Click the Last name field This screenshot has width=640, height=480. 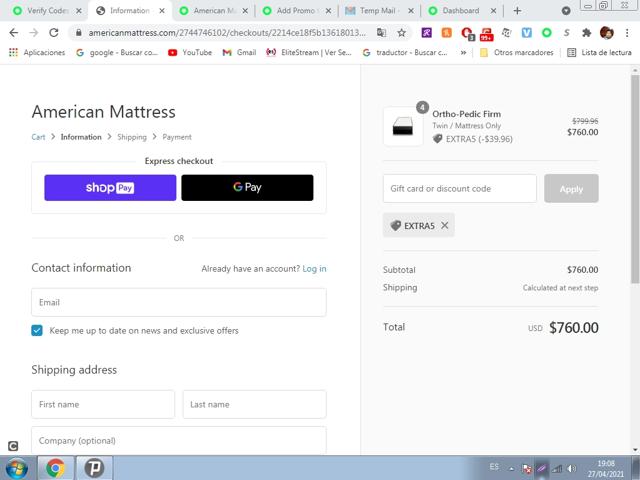point(255,404)
